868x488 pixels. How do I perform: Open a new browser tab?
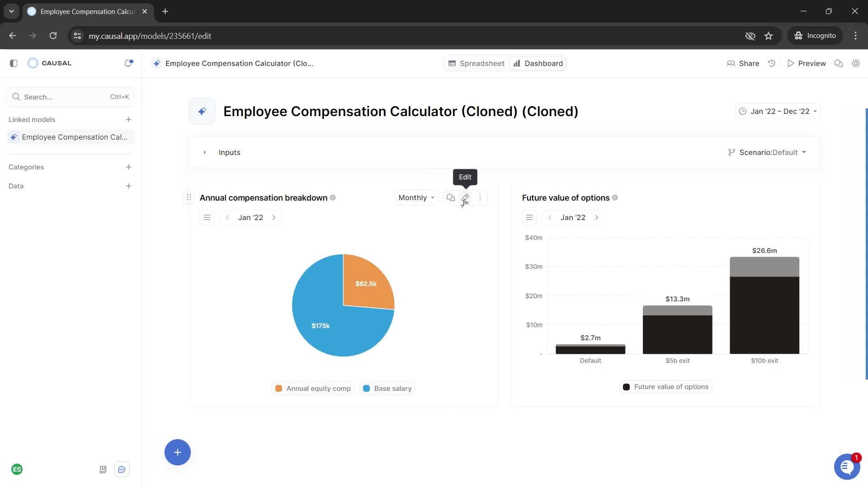point(165,11)
